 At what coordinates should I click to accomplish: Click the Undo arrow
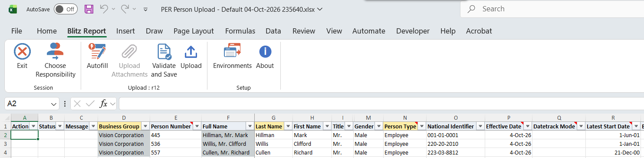[x=104, y=9]
